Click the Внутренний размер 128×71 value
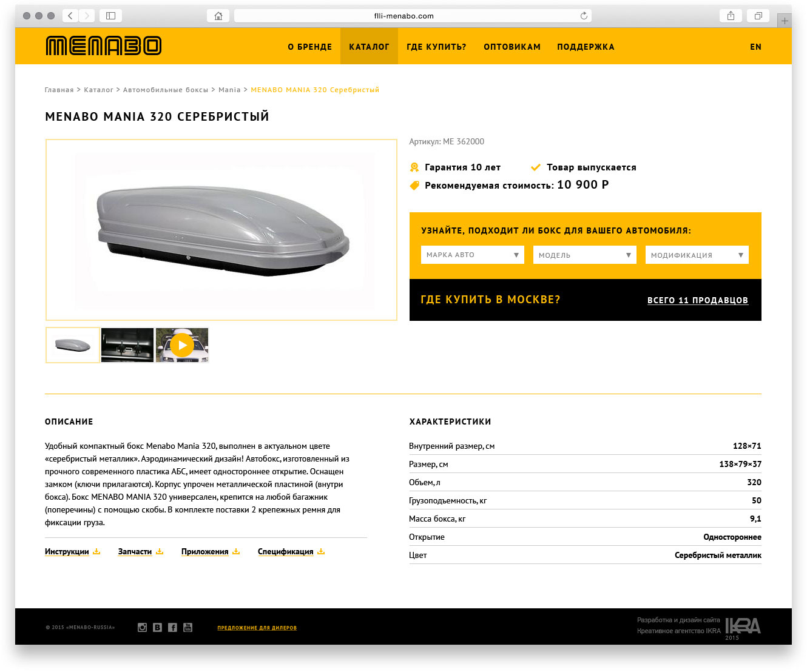This screenshot has height=672, width=807. pyautogui.click(x=747, y=446)
